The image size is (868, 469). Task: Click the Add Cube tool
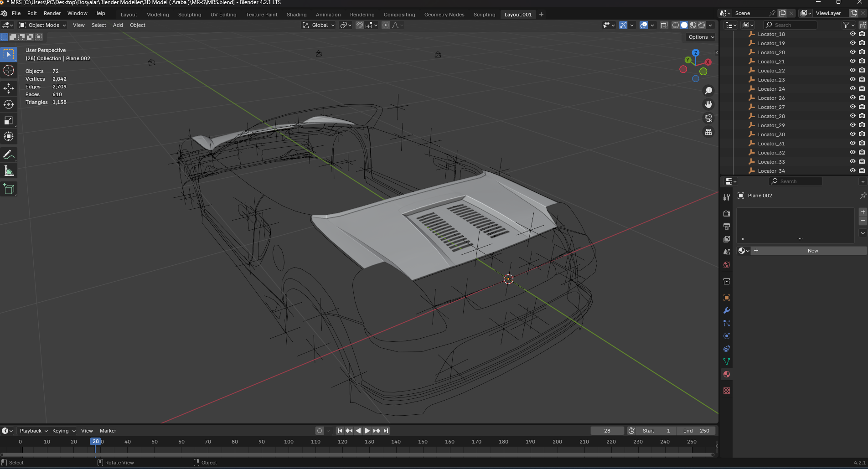point(9,189)
